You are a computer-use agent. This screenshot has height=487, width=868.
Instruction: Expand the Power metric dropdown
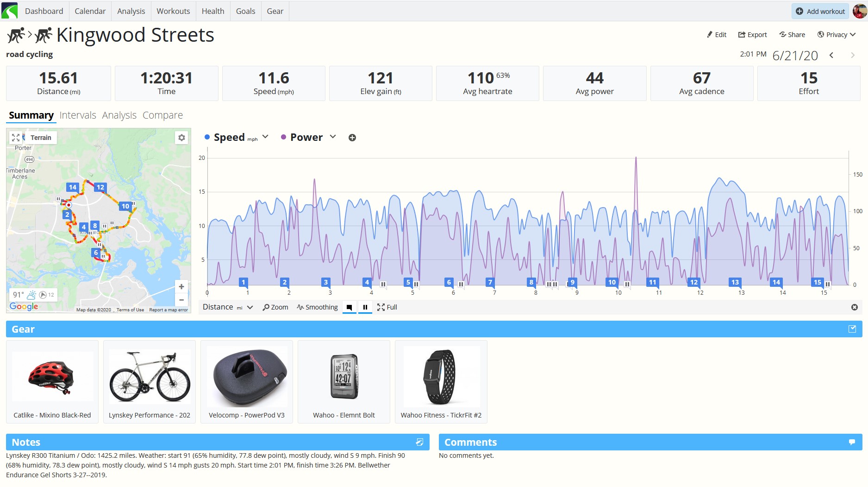[333, 137]
